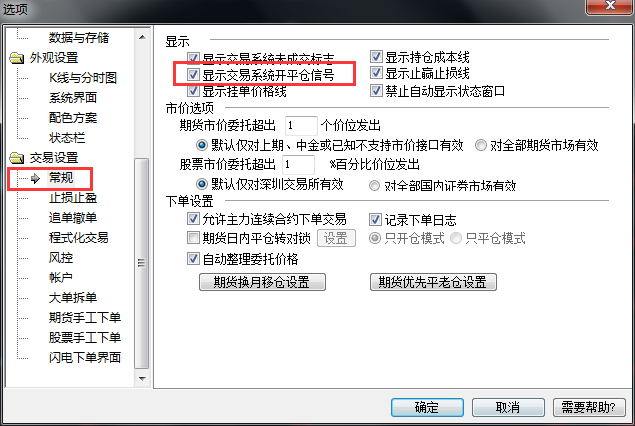Click the scrollbar down arrow in tree panel
This screenshot has width=635, height=426.
142,379
